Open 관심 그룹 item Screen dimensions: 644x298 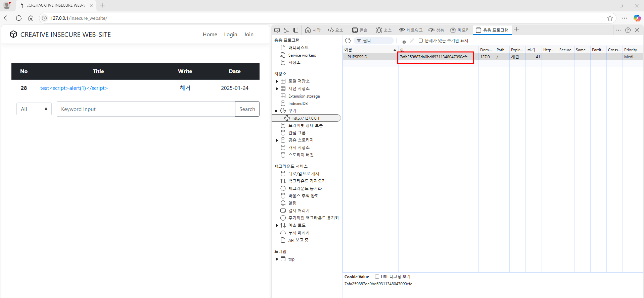[297, 133]
